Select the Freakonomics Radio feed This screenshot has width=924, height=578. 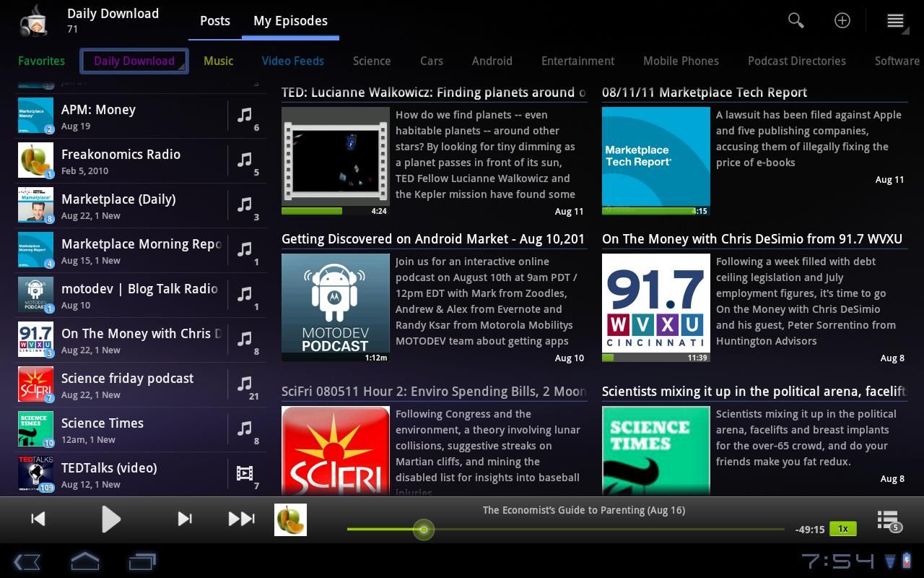121,160
